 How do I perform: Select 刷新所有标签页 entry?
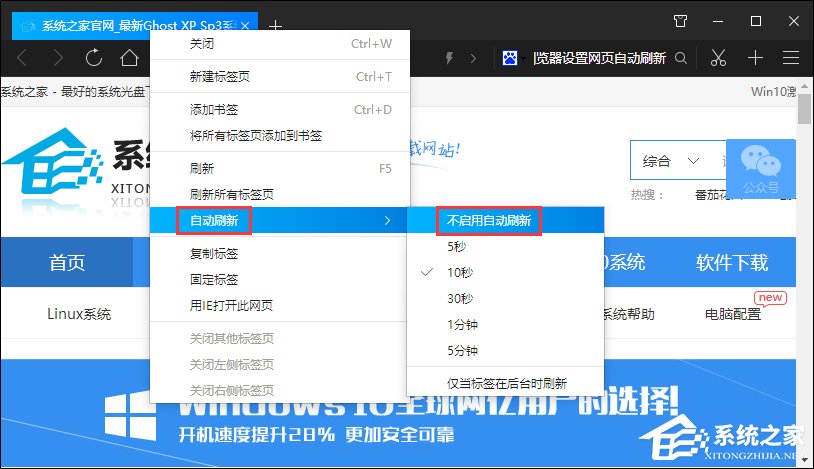280,194
